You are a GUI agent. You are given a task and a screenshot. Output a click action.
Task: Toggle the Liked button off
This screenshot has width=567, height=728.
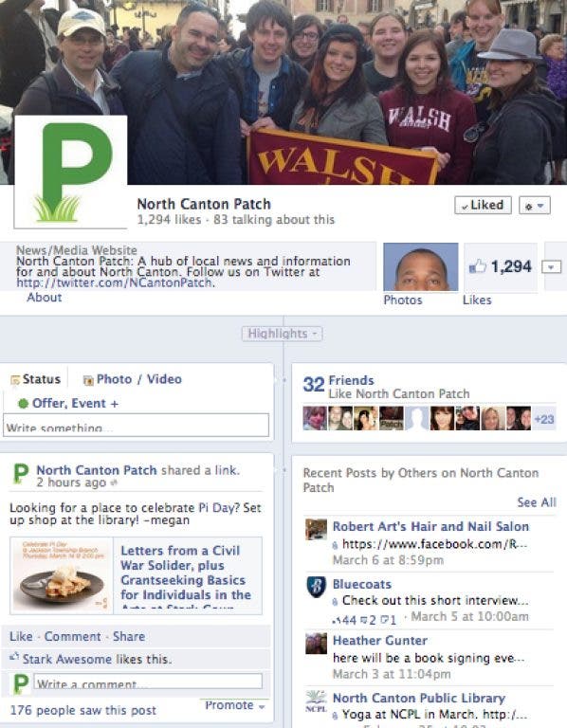pyautogui.click(x=483, y=205)
